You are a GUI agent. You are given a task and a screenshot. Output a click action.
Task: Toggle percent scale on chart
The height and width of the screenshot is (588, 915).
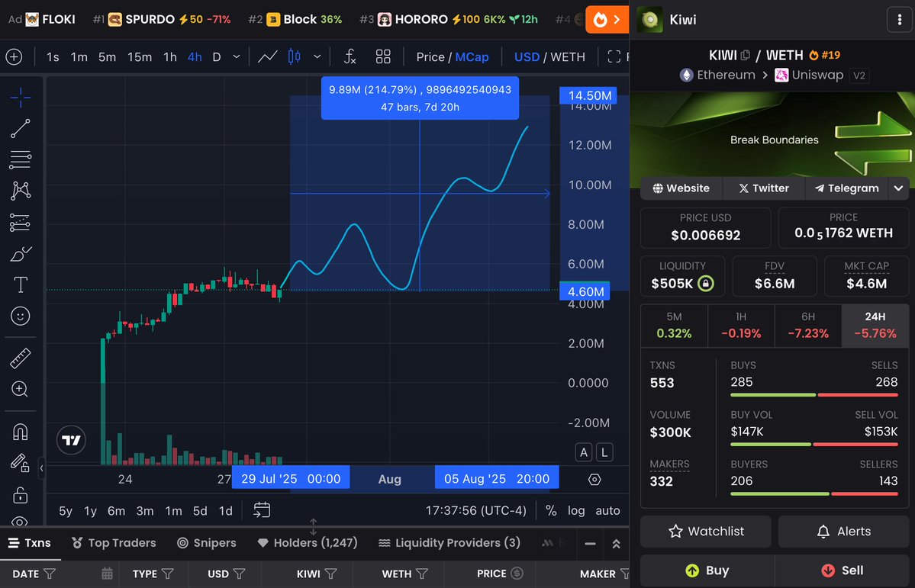click(551, 511)
